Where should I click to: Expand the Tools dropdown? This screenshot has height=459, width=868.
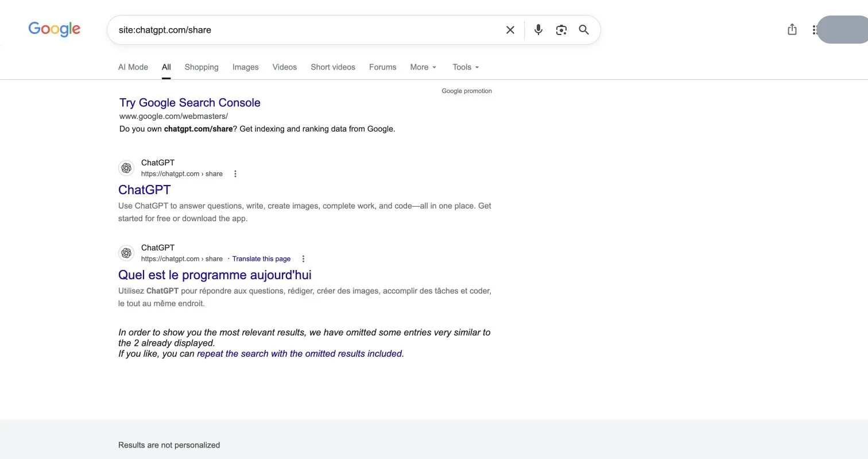[466, 67]
